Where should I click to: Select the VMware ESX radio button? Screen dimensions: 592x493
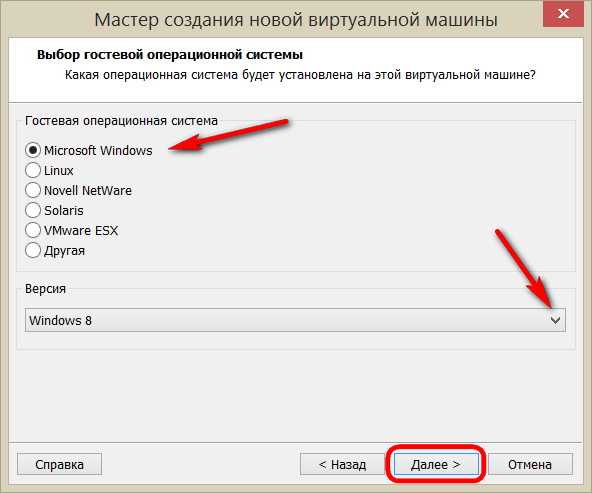(x=33, y=230)
